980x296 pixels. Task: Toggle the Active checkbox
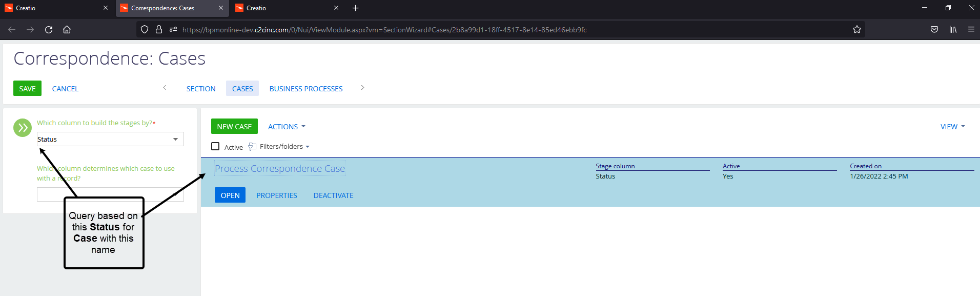click(x=215, y=146)
